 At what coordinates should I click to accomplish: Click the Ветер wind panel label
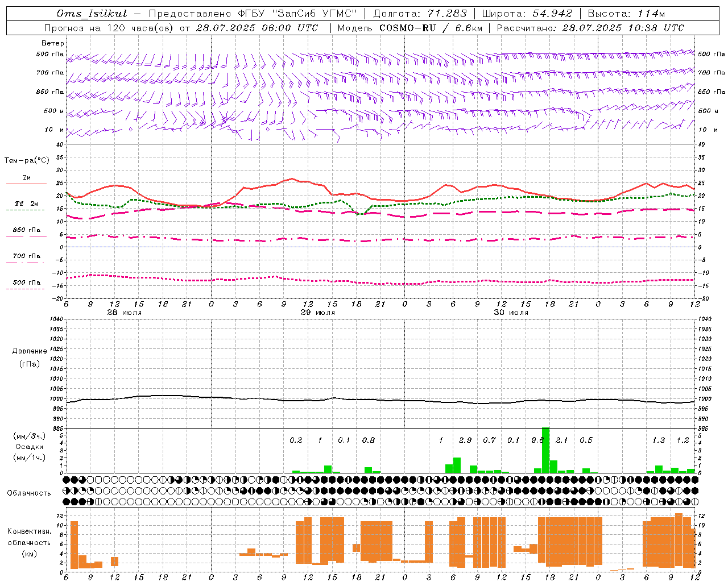pos(53,43)
